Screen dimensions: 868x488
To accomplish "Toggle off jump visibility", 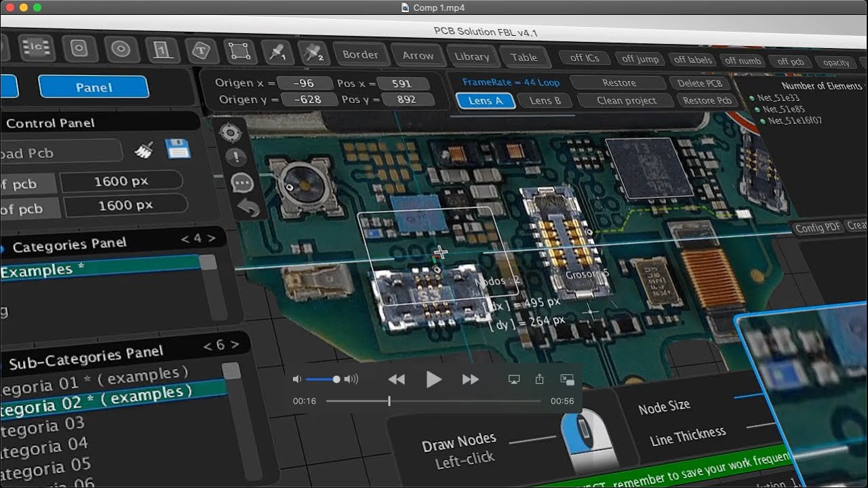I will [x=640, y=59].
